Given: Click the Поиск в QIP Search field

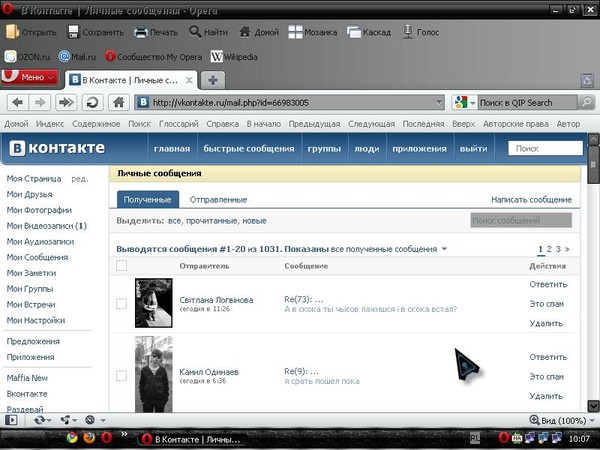Looking at the screenshot, I should coord(527,103).
